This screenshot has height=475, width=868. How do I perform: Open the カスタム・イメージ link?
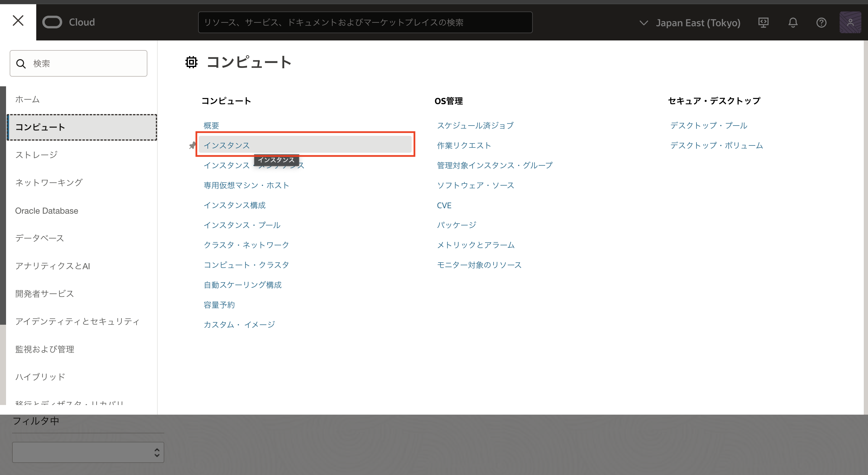tap(239, 324)
